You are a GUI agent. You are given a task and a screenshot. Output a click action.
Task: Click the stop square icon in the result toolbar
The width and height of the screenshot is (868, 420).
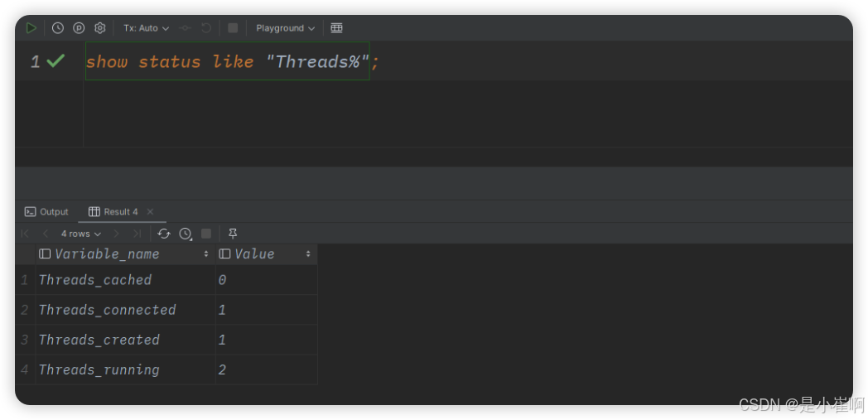pyautogui.click(x=206, y=234)
